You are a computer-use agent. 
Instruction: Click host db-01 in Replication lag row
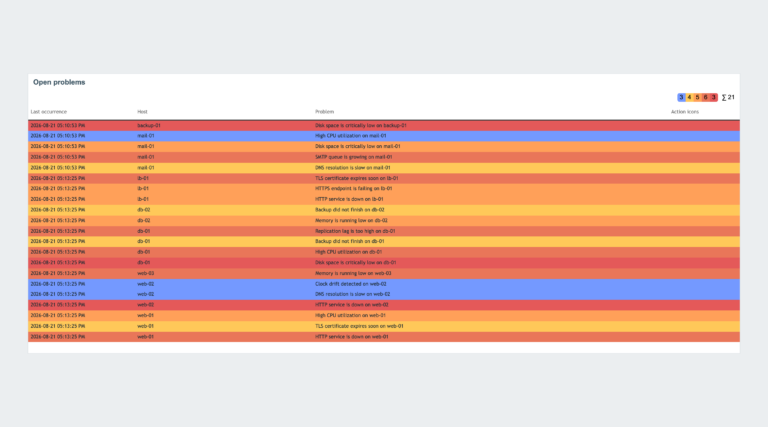pos(144,231)
